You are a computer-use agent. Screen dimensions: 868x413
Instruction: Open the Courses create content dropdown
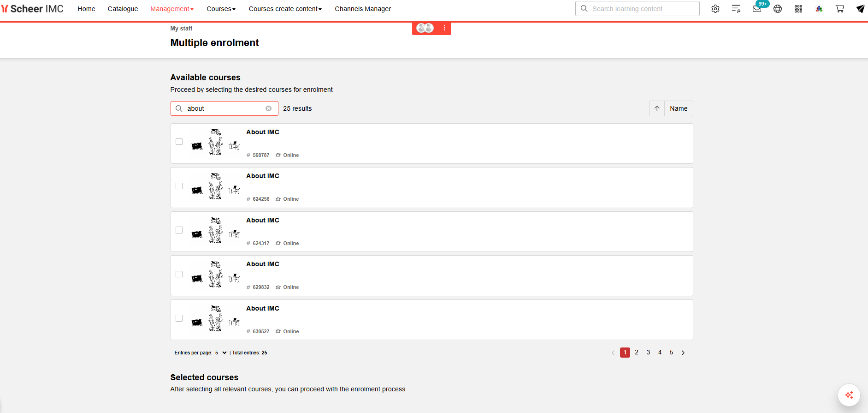[285, 9]
